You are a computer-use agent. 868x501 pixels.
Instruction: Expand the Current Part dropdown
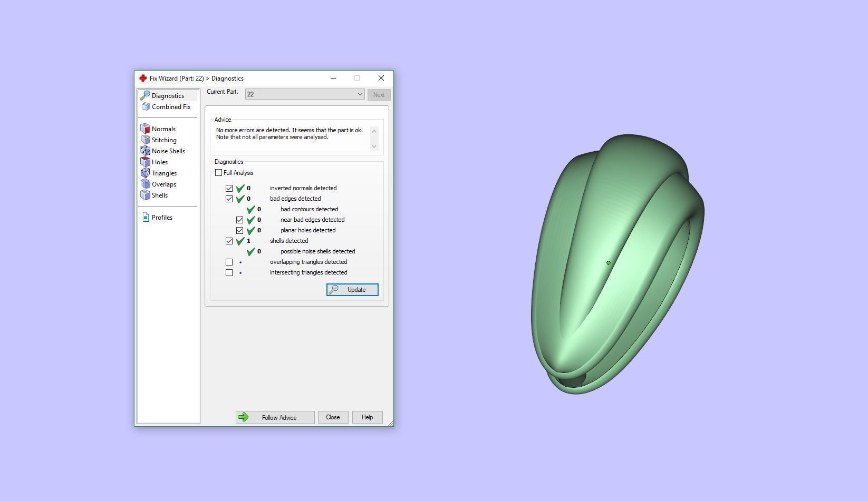click(x=305, y=94)
